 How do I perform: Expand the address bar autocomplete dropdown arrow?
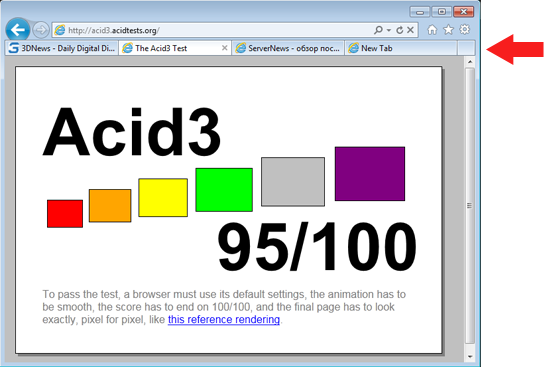point(389,30)
